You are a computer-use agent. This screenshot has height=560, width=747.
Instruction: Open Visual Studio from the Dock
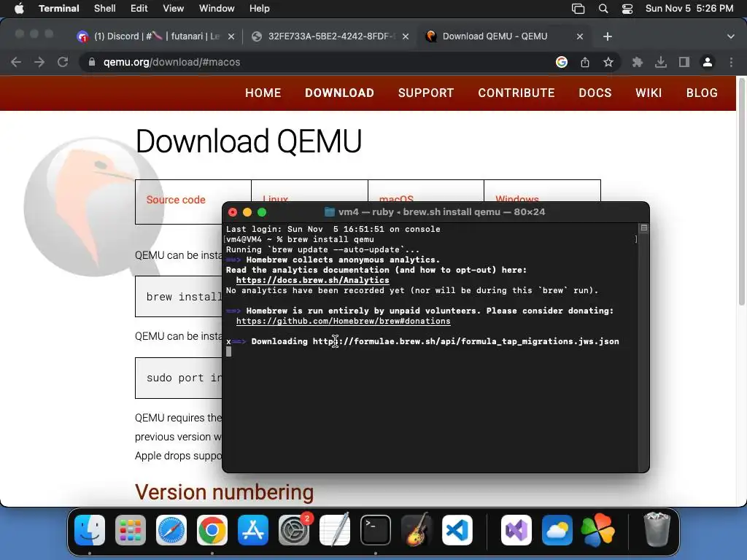pos(516,530)
